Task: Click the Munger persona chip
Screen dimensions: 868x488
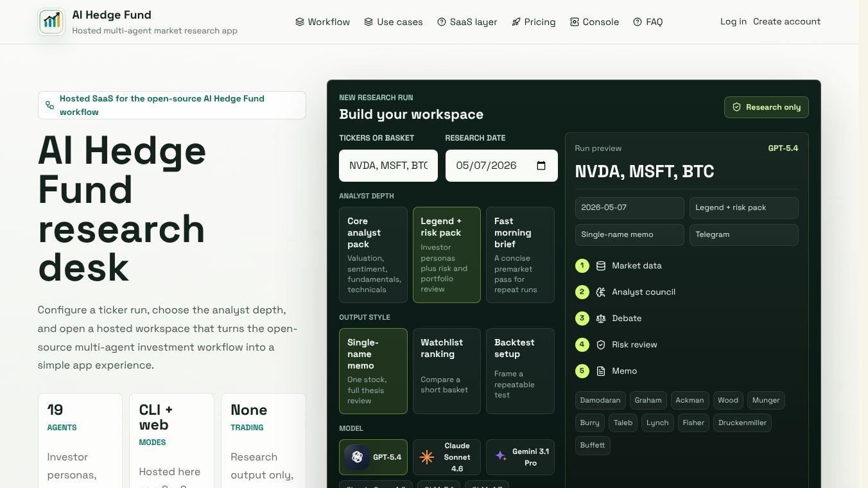Action: pos(766,400)
